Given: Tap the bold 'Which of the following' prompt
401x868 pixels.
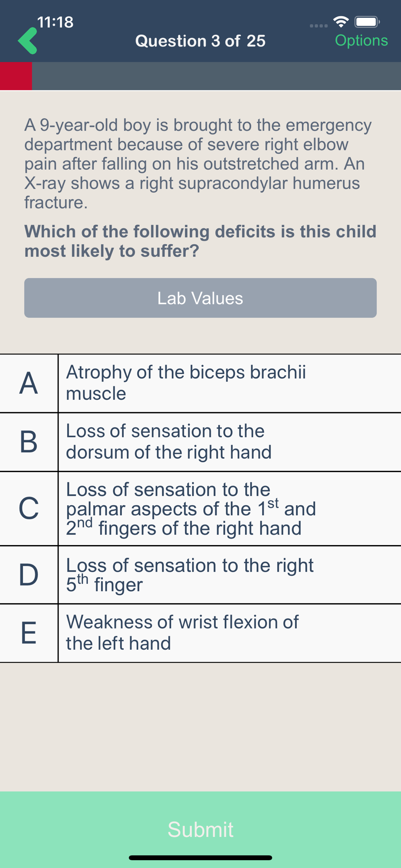Looking at the screenshot, I should click(x=200, y=241).
